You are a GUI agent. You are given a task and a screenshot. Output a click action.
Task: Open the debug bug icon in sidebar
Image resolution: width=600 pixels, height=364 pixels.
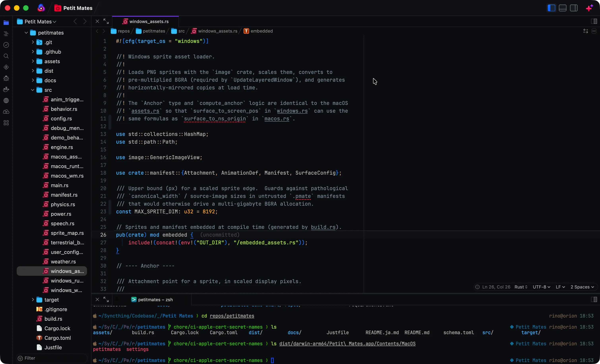tap(6, 78)
